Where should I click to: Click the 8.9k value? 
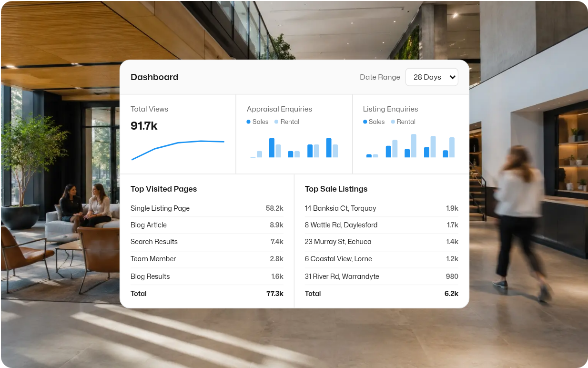276,225
